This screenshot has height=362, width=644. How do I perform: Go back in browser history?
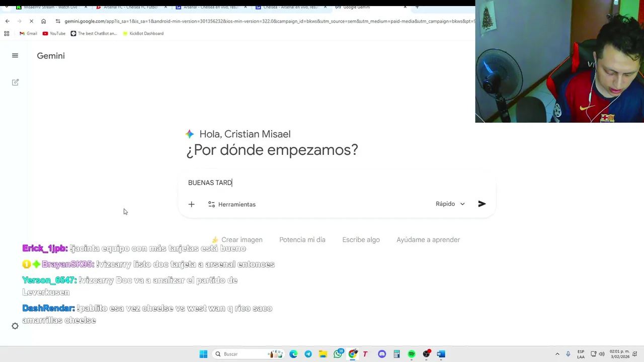[x=7, y=21]
